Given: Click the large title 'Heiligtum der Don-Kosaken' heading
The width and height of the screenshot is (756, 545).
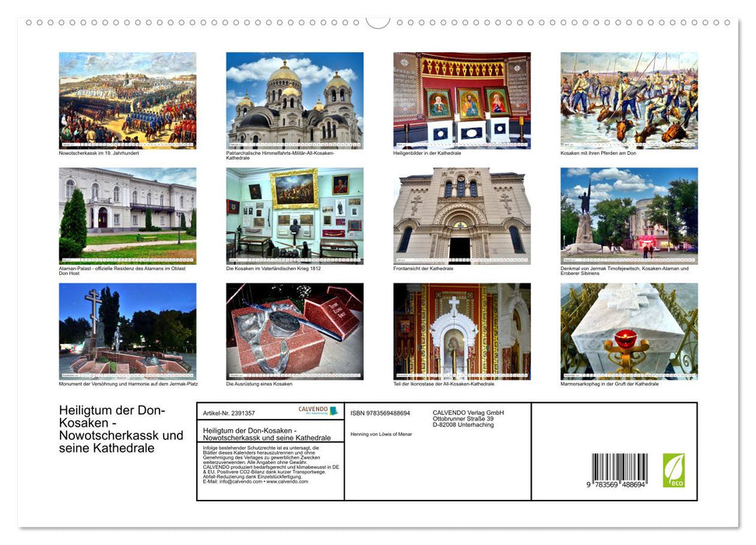Looking at the screenshot, I should (x=121, y=429).
